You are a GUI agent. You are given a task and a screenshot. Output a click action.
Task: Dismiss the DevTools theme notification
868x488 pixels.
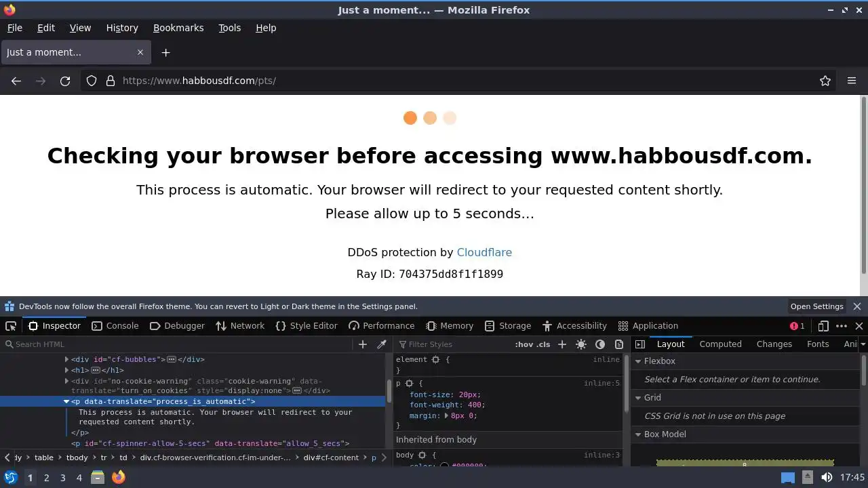[x=857, y=306]
